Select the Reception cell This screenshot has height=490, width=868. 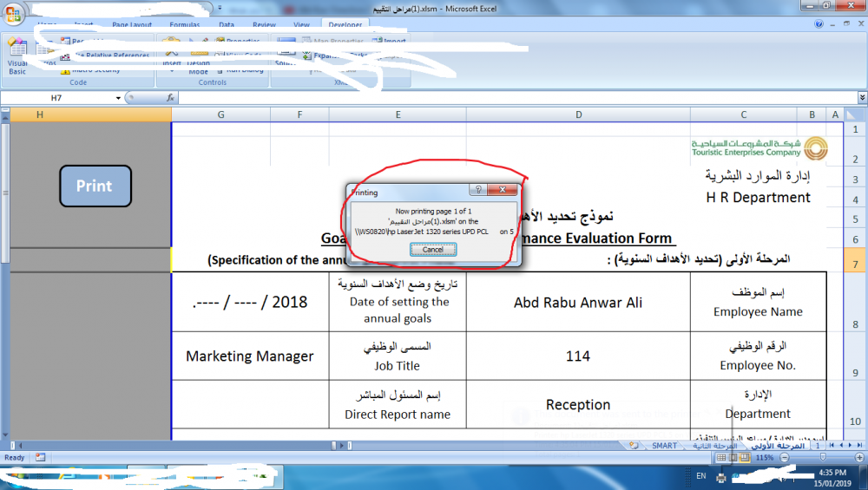578,404
